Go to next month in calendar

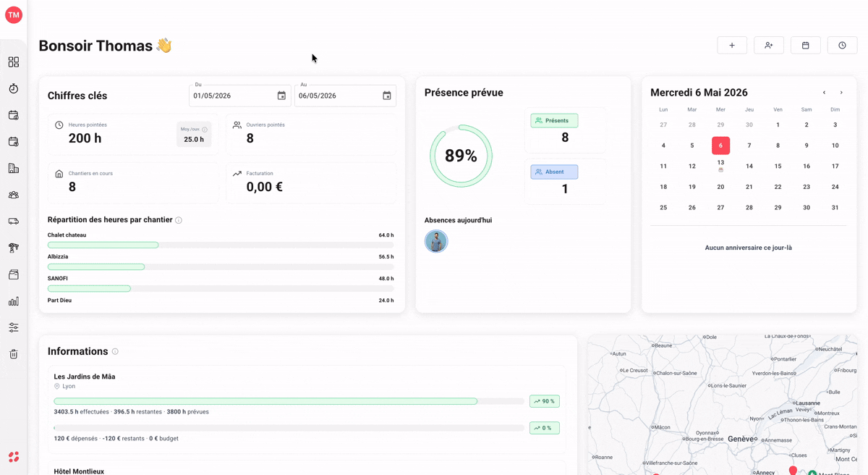tap(841, 93)
